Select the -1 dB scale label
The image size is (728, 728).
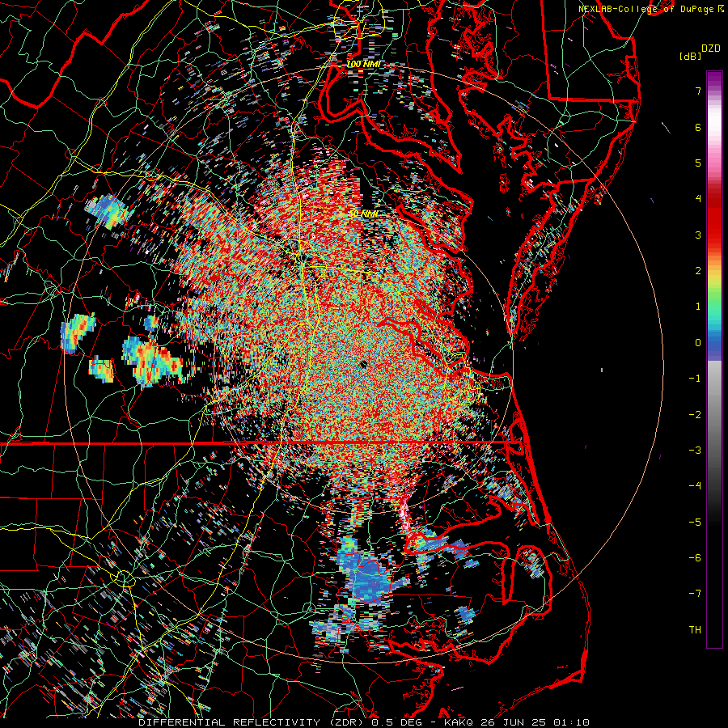tap(695, 379)
